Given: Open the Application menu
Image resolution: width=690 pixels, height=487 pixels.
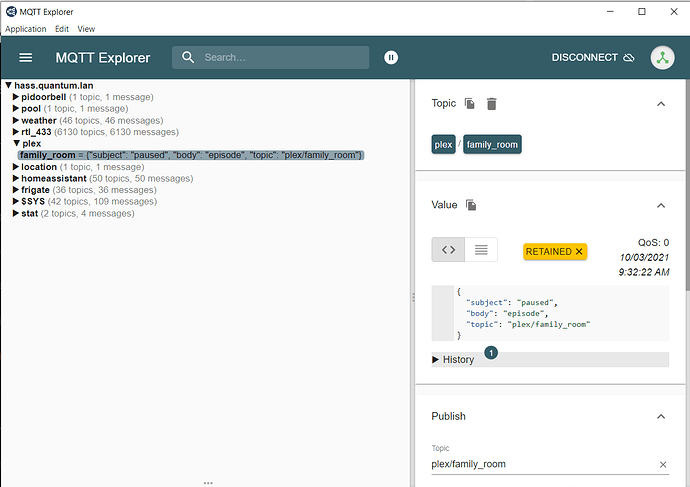Looking at the screenshot, I should pos(26,29).
